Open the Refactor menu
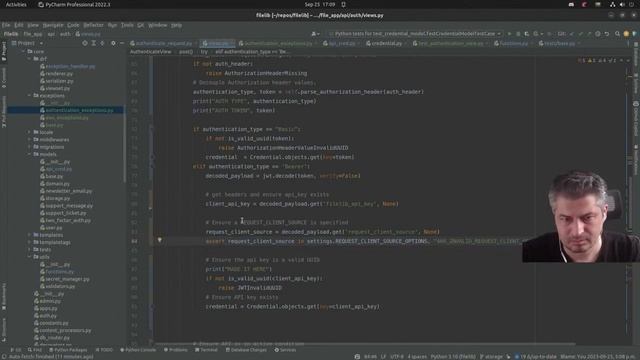Viewport: 640px width, 360px height. [93, 25]
